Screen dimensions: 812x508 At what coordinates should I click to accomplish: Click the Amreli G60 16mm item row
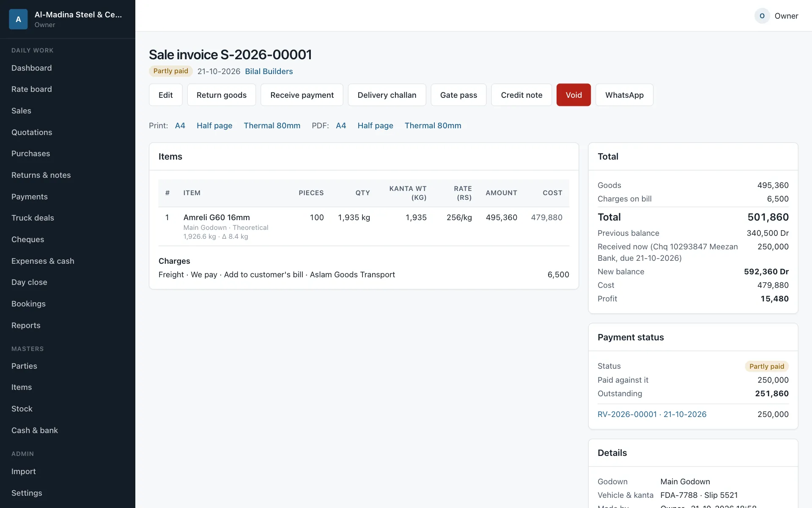point(364,226)
